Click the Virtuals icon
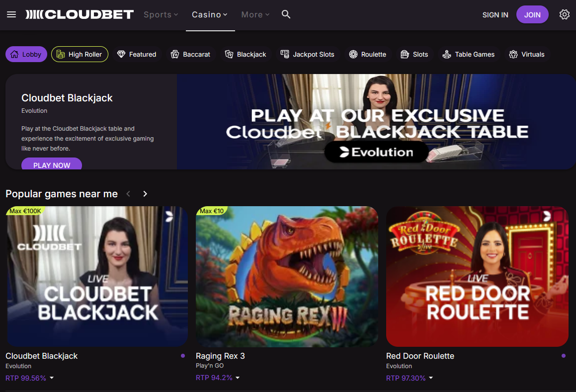This screenshot has width=576, height=392. coord(513,54)
